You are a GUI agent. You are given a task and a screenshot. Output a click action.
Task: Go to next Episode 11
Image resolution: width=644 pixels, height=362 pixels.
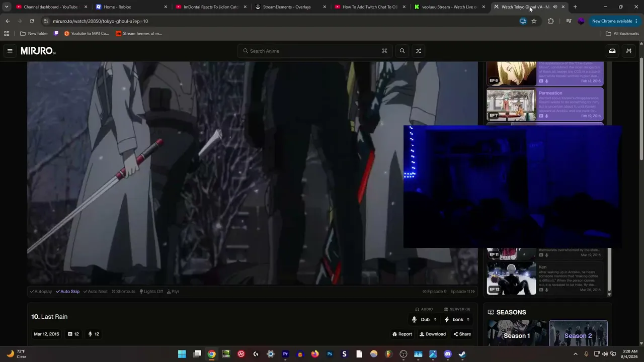pos(463,292)
